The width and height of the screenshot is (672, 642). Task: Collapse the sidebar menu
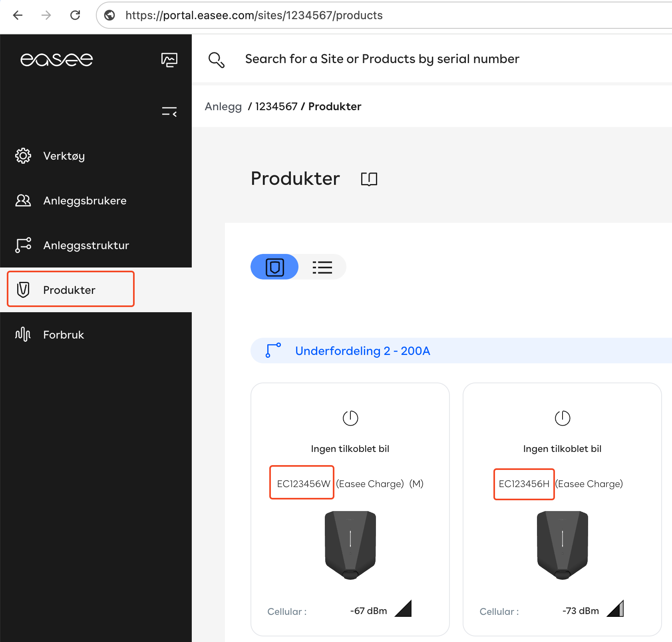point(169,111)
